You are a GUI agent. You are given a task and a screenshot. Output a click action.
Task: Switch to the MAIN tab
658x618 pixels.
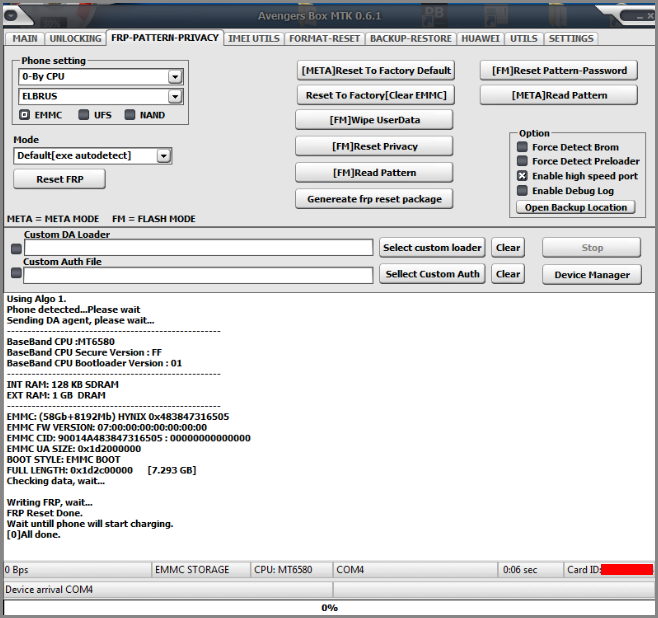[x=25, y=39]
